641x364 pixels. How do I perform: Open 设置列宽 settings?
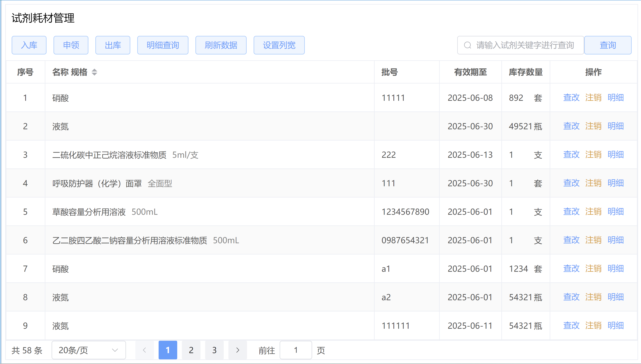click(279, 45)
